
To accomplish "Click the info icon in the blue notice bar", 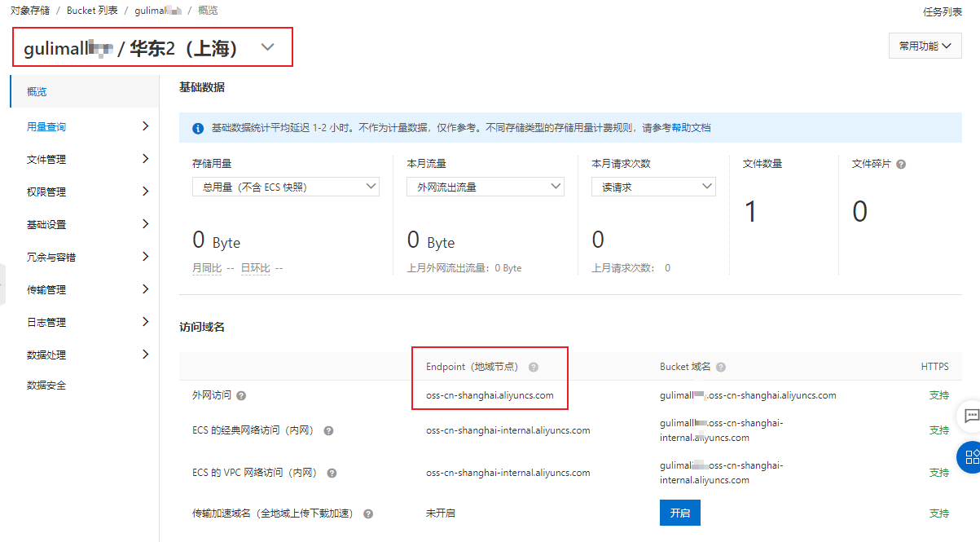I will pos(198,129).
